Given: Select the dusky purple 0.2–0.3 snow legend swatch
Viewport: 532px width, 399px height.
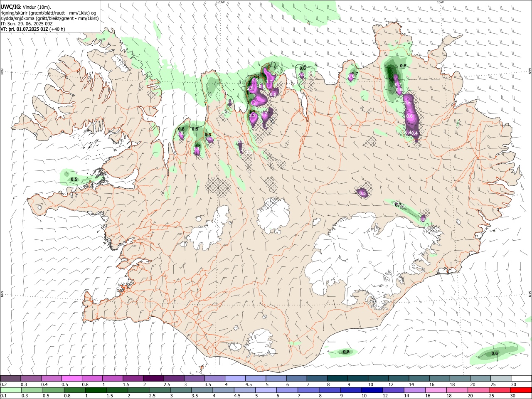Looking at the screenshot, I should tap(10, 379).
